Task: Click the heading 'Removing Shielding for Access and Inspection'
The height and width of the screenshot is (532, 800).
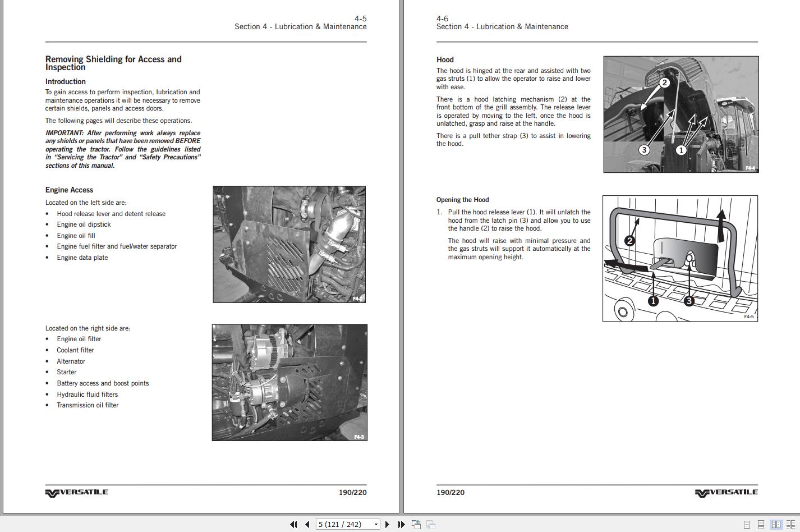Action: pos(113,63)
